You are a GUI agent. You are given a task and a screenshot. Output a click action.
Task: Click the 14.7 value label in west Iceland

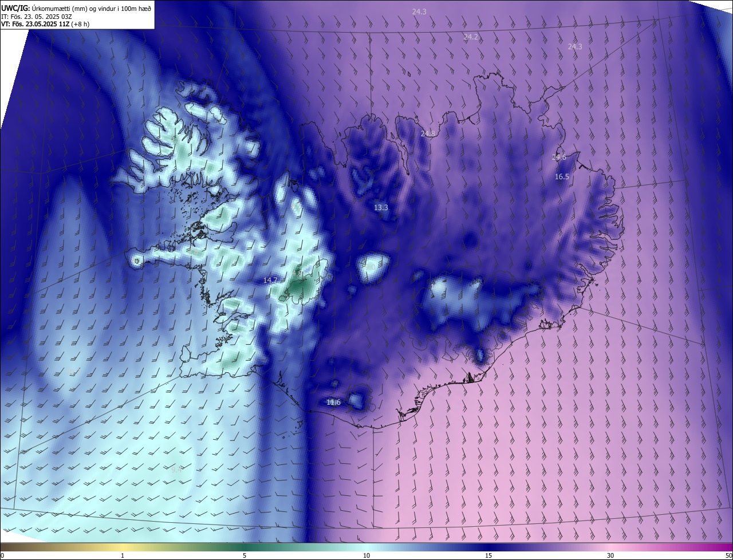pyautogui.click(x=270, y=281)
